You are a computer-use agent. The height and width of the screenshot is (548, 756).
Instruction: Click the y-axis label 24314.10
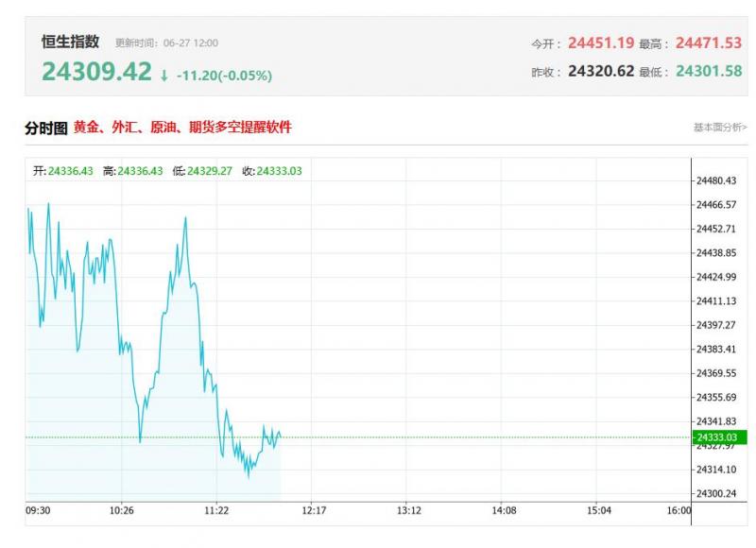716,470
